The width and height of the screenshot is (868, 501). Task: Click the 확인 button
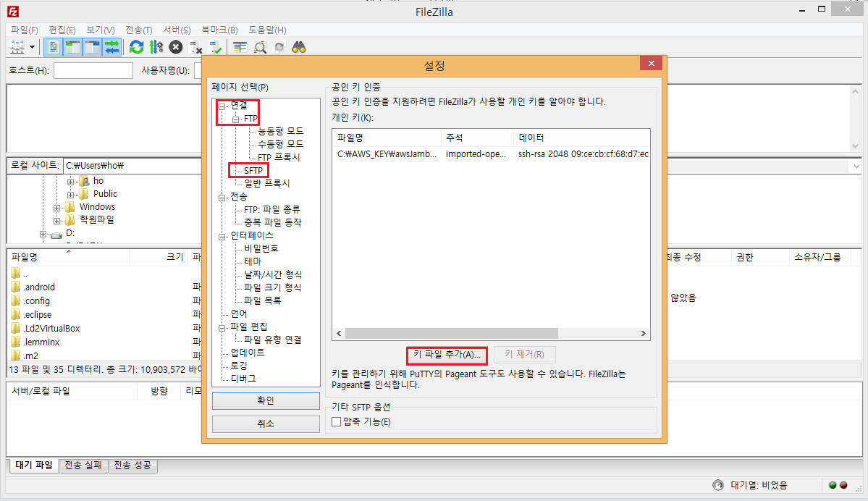[266, 401]
